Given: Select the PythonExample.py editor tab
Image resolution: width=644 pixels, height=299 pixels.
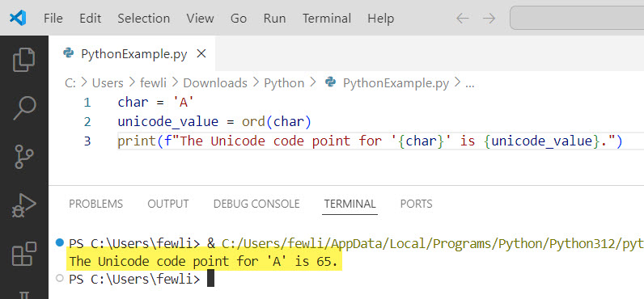Looking at the screenshot, I should [x=132, y=53].
